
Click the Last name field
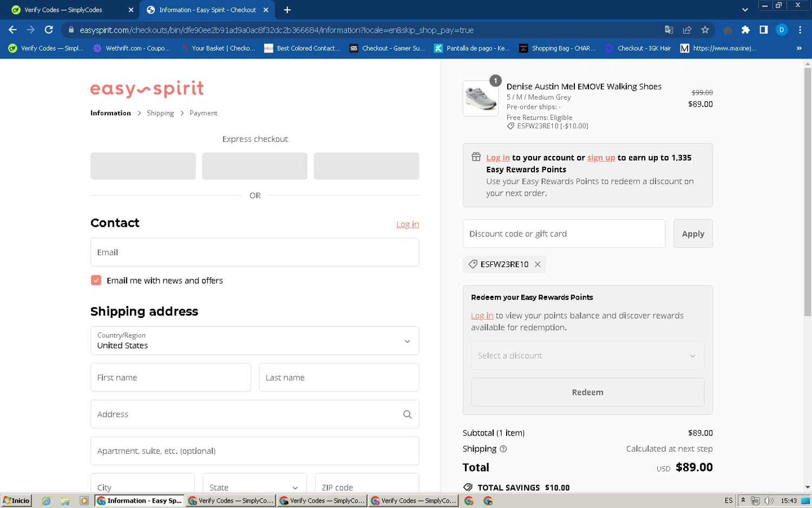339,377
